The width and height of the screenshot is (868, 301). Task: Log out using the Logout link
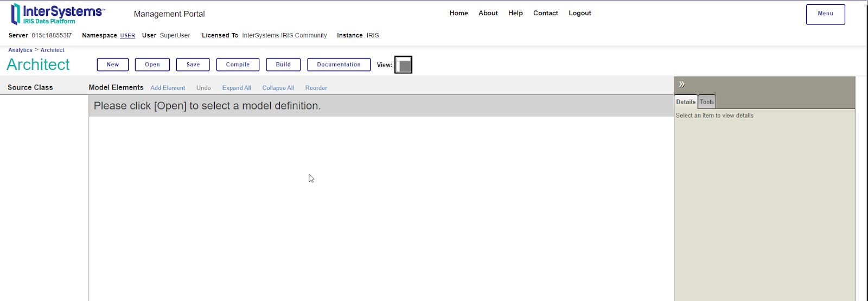pos(579,13)
